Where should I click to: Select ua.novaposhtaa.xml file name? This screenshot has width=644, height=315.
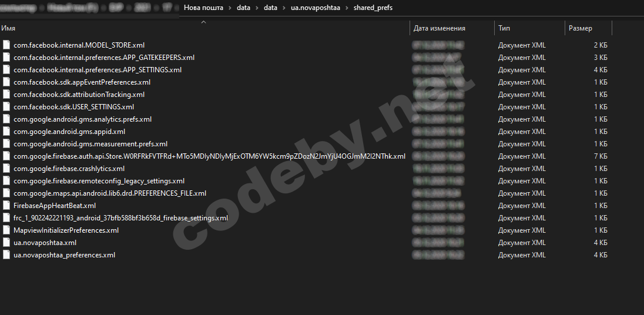click(x=45, y=242)
